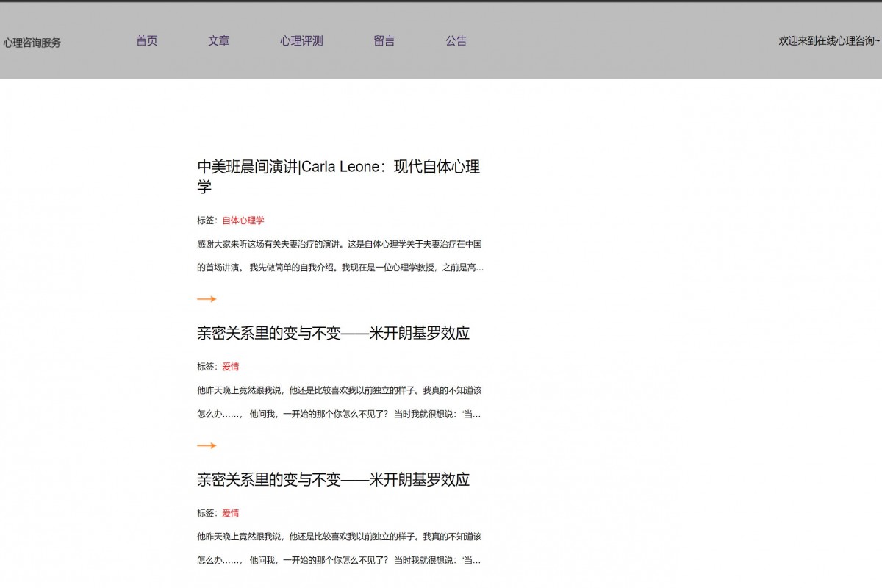Screen dimensions: 882x588
Task: Click the read-more arrow below the third article
Action: [207, 584]
